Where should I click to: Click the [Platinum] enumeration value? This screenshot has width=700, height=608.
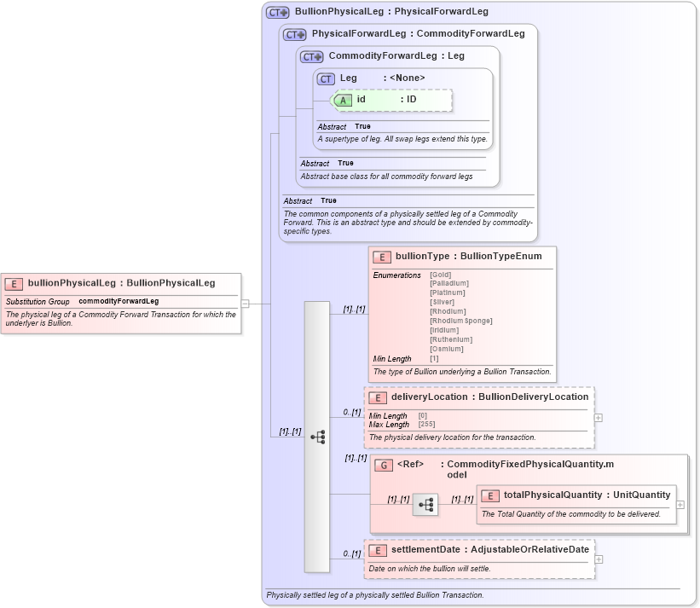(448, 292)
